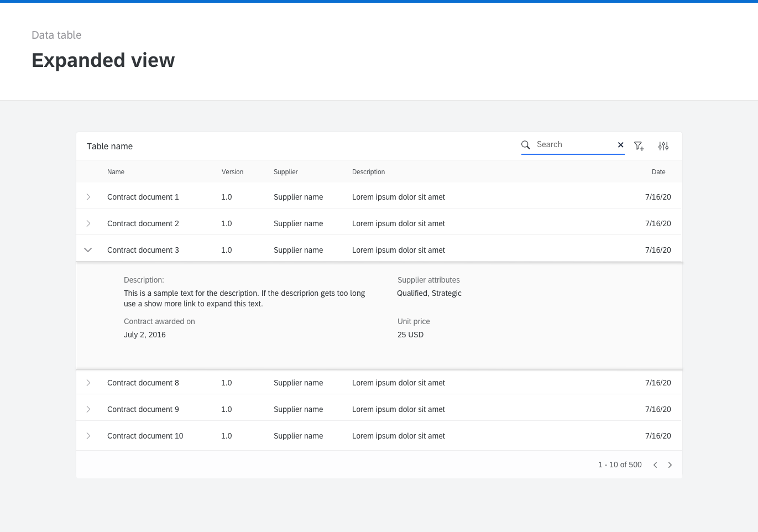Open the add filter icon
This screenshot has height=532, width=758.
[x=639, y=146]
